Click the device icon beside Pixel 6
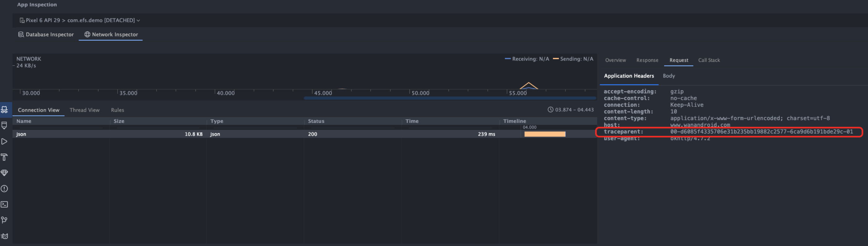868x246 pixels. click(x=22, y=20)
